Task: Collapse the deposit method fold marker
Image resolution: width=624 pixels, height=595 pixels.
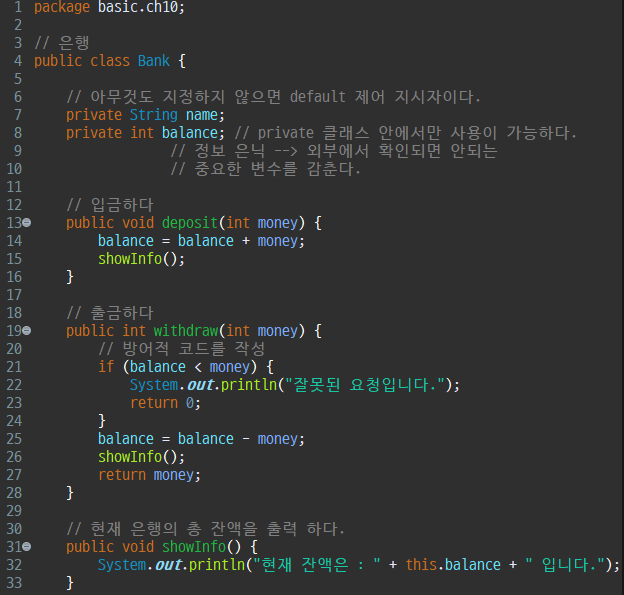Action: [x=27, y=222]
